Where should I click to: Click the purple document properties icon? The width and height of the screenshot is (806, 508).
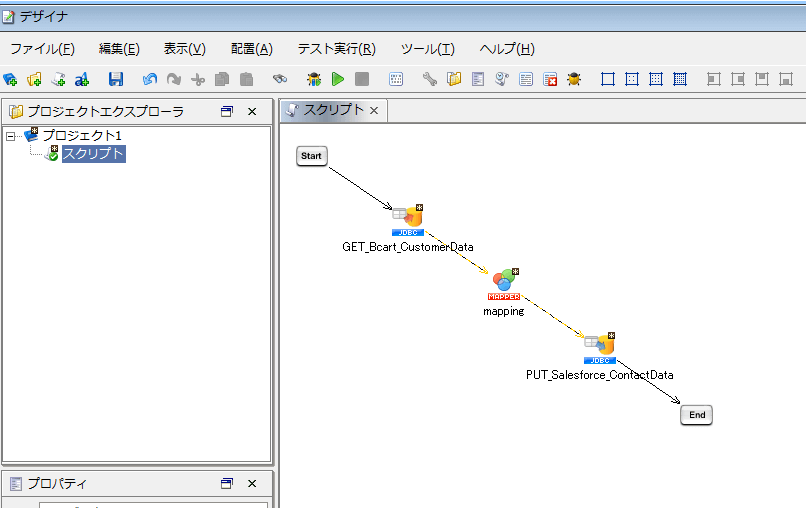478,79
